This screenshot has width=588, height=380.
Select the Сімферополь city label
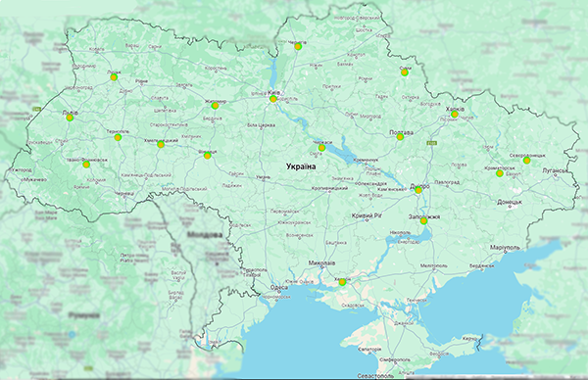click(395, 359)
